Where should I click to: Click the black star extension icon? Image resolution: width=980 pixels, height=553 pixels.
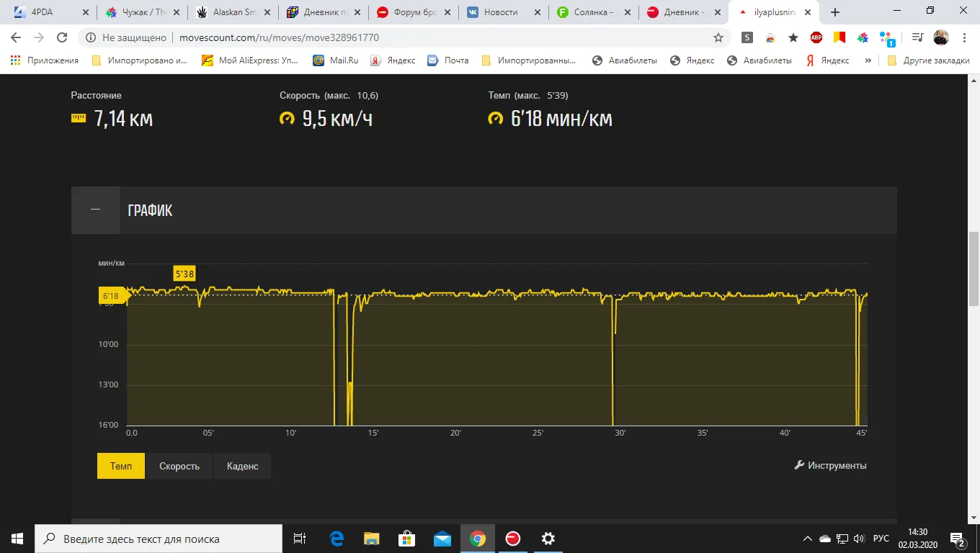(793, 37)
